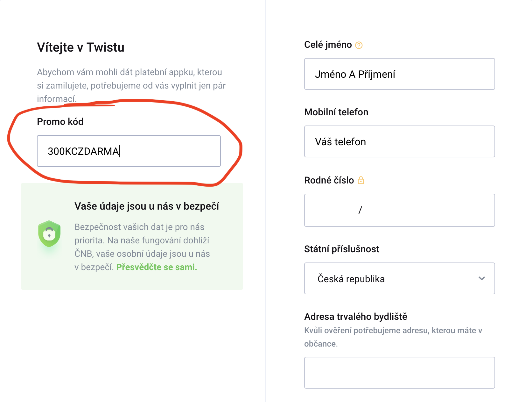
Task: Click the "Státní příslušnost" label
Action: click(341, 249)
